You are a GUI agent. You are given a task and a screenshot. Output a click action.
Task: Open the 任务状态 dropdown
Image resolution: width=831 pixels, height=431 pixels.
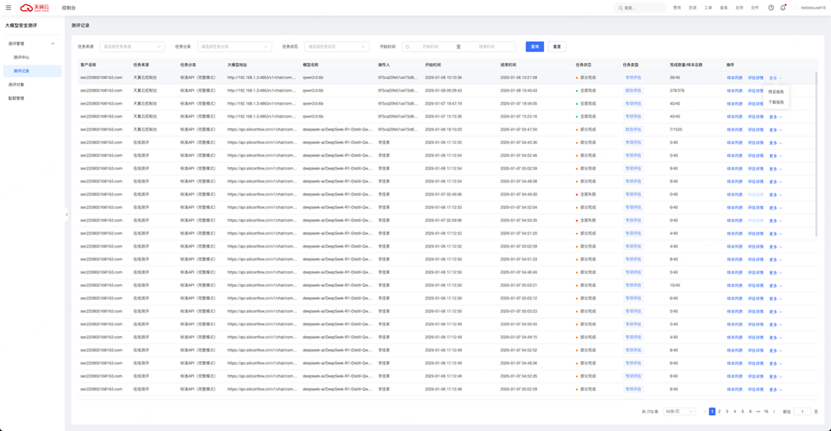[337, 46]
